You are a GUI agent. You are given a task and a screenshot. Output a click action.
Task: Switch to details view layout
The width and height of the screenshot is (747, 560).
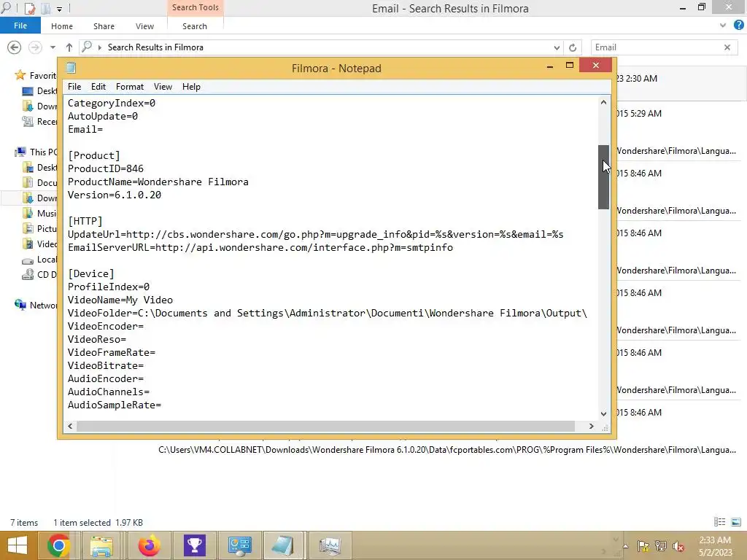719,522
